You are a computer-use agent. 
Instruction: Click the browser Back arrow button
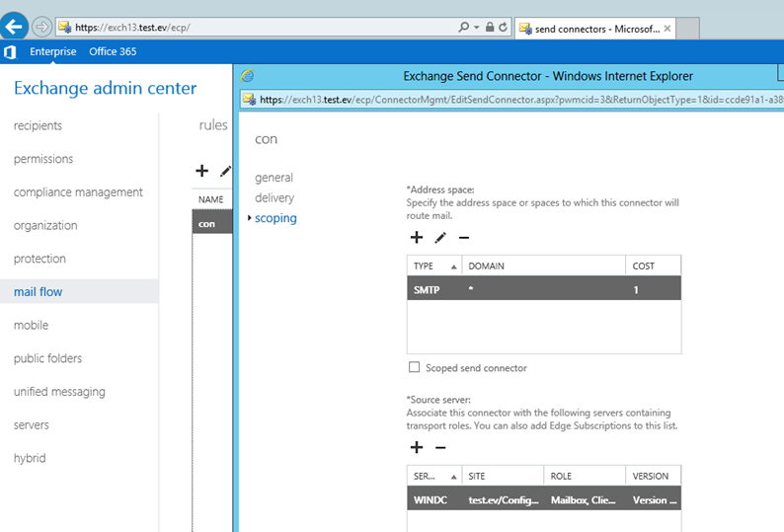(x=14, y=27)
